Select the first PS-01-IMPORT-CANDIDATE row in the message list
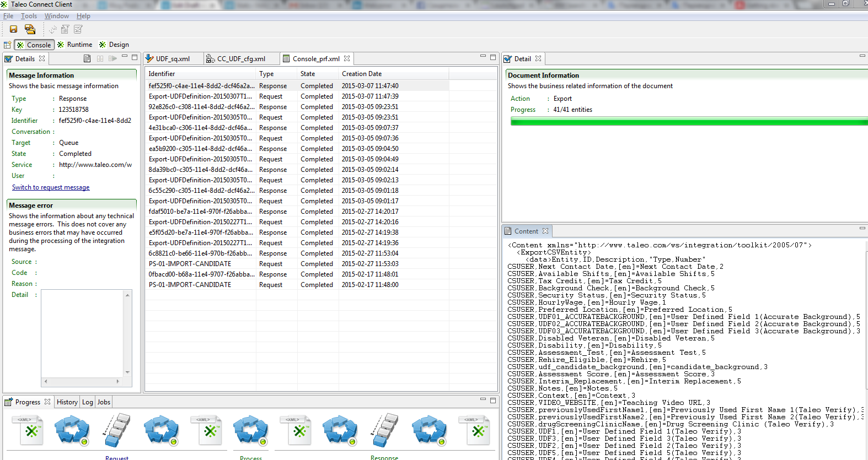Image resolution: width=868 pixels, height=460 pixels. (x=190, y=264)
